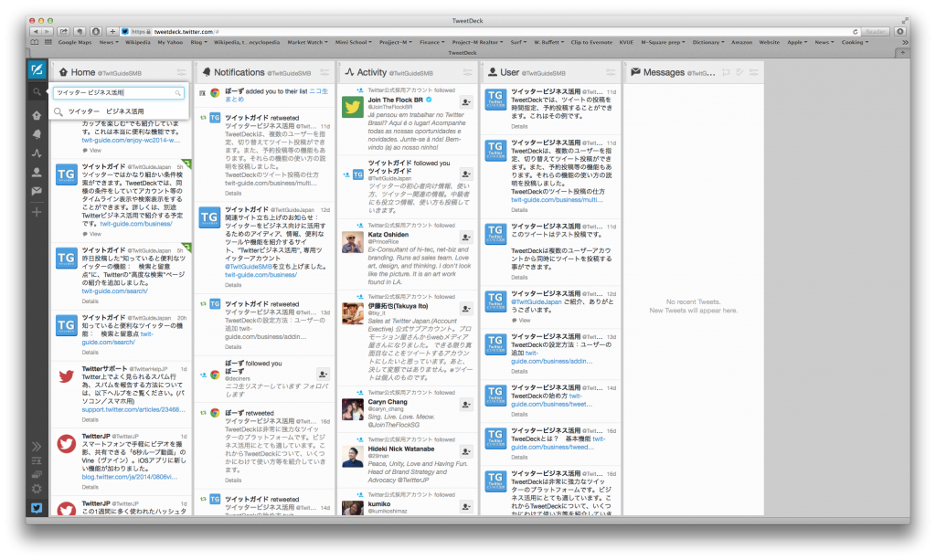Jump to Activity column from sidebar icon
The width and height of the screenshot is (936, 560).
[x=37, y=153]
